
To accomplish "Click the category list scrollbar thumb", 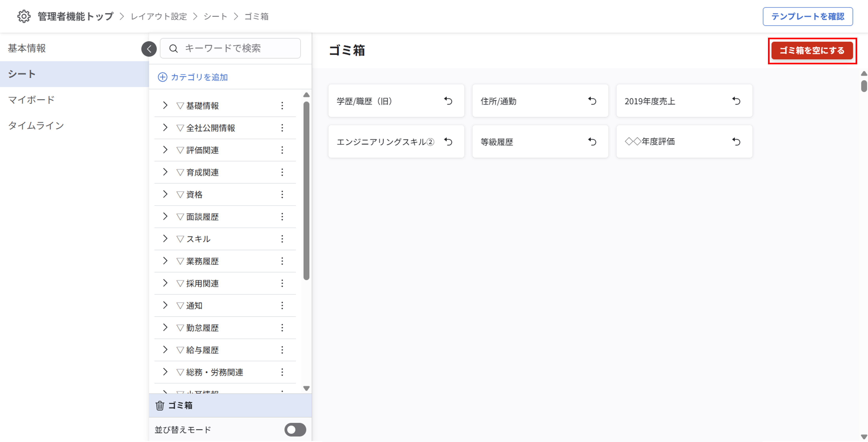I will (x=306, y=190).
